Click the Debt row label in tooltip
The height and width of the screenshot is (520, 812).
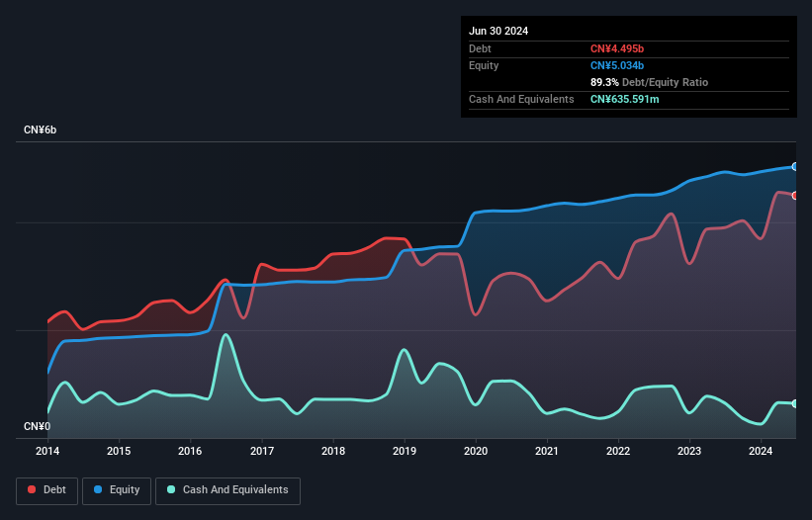click(480, 48)
